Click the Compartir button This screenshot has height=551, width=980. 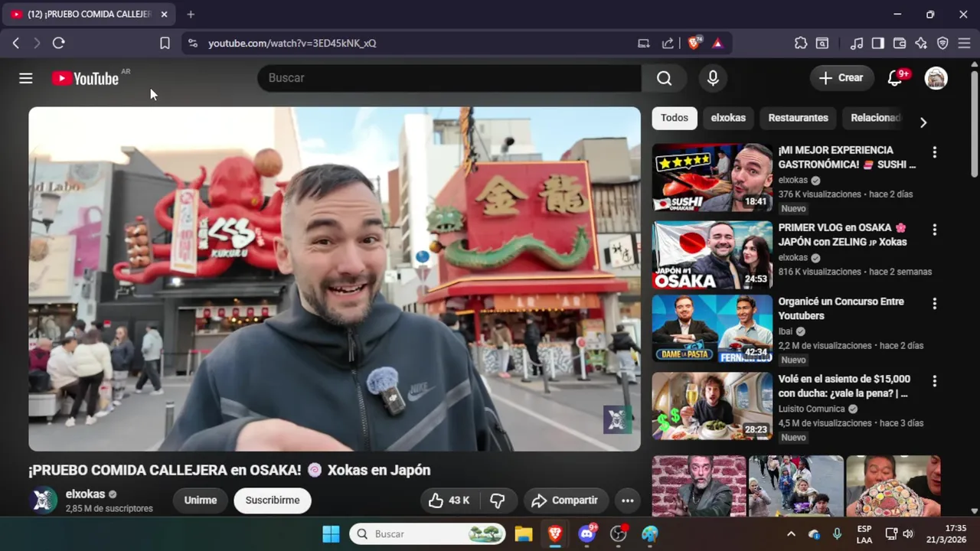pos(566,500)
